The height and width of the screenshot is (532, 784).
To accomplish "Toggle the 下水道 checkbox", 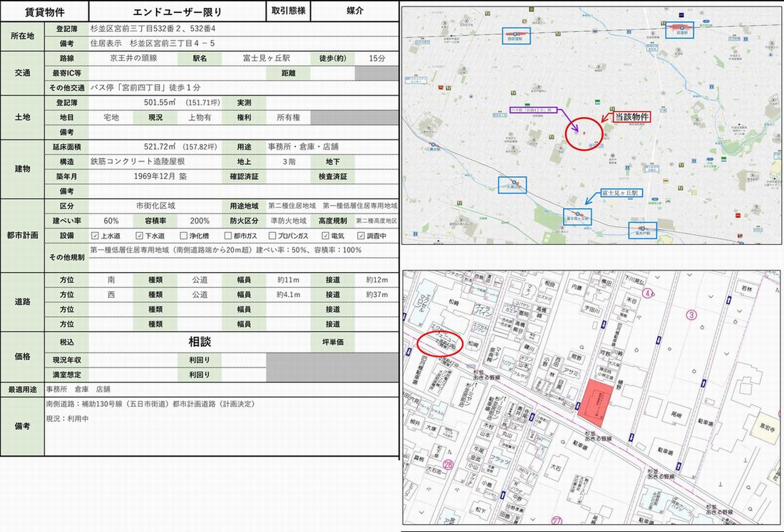I will pyautogui.click(x=139, y=236).
